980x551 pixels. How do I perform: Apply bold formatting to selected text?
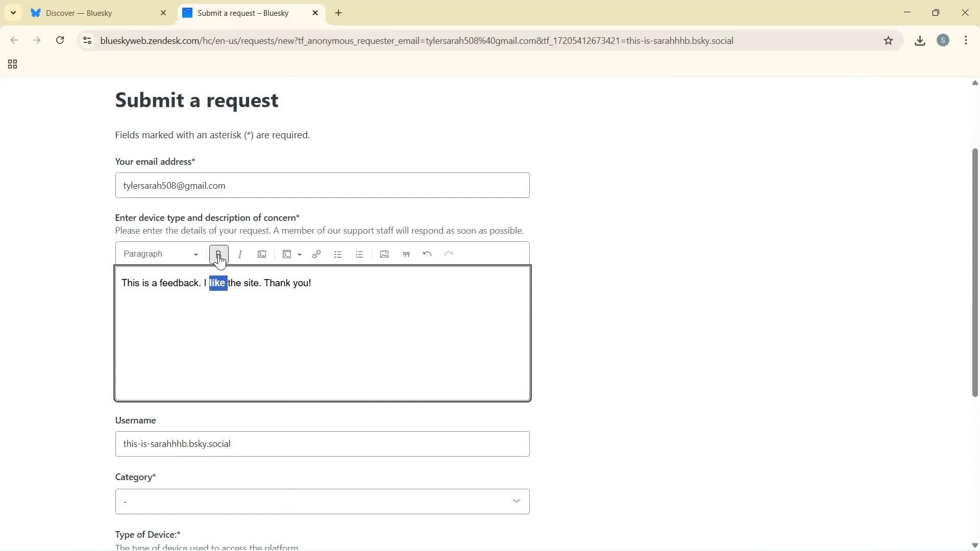click(x=218, y=254)
